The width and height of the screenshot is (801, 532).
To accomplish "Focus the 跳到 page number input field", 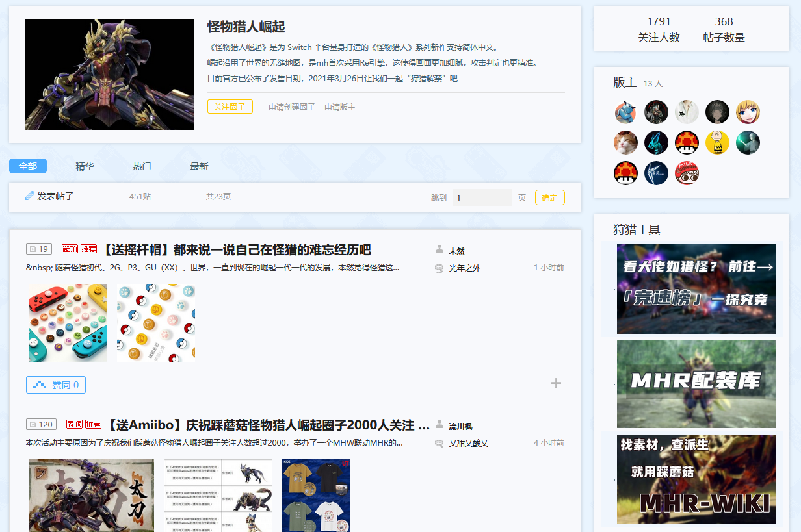I will pyautogui.click(x=482, y=197).
